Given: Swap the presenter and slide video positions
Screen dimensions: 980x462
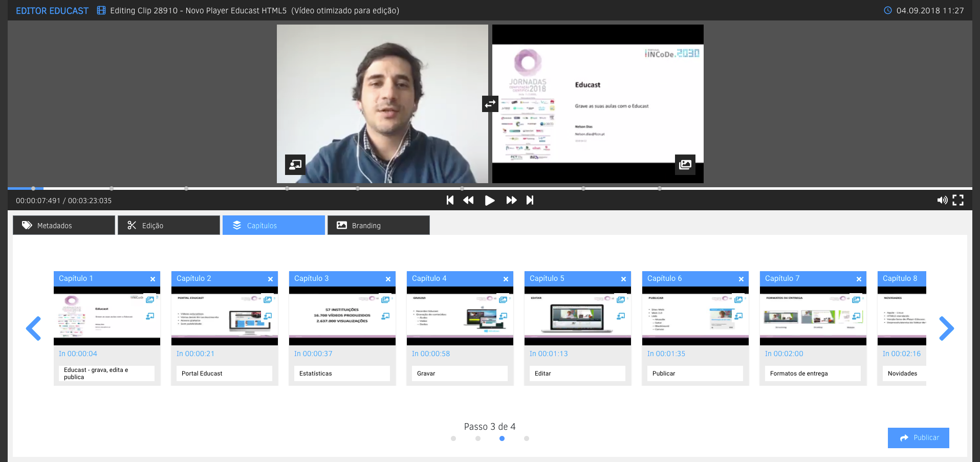Looking at the screenshot, I should (x=490, y=104).
